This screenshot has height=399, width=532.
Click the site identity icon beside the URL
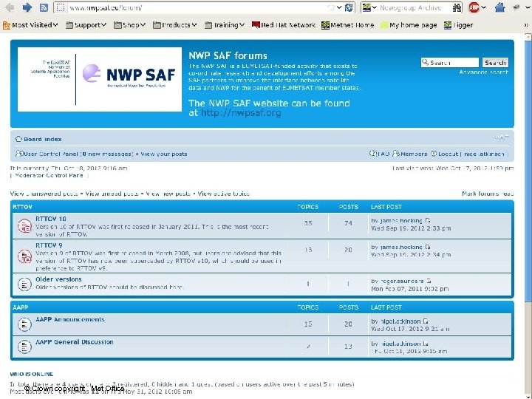60,7
